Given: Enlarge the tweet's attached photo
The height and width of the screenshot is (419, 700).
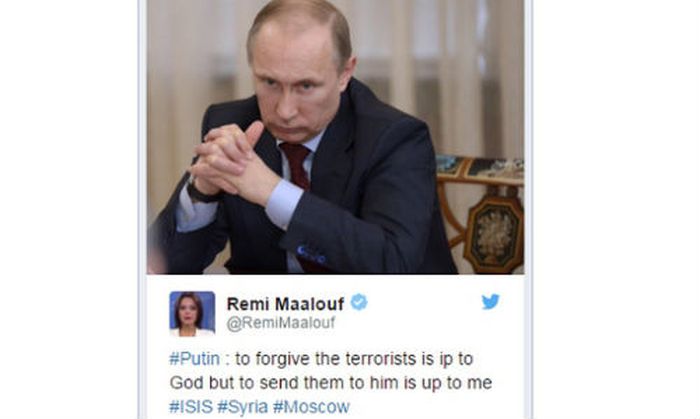Looking at the screenshot, I should (335, 137).
